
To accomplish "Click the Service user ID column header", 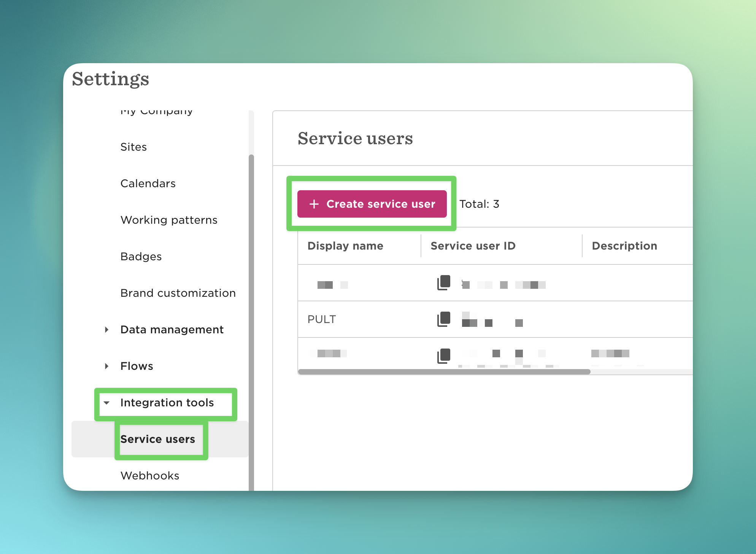I will coord(473,246).
